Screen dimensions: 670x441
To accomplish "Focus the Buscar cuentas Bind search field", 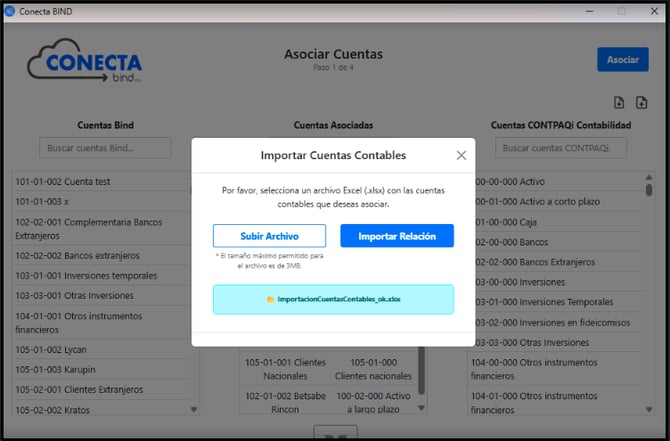I will [x=105, y=148].
